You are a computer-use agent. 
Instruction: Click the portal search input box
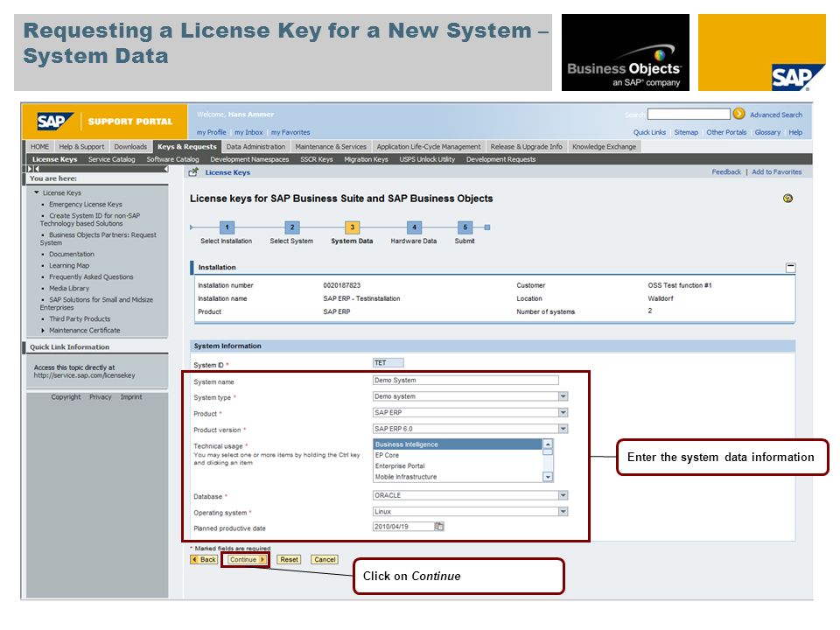click(x=689, y=114)
